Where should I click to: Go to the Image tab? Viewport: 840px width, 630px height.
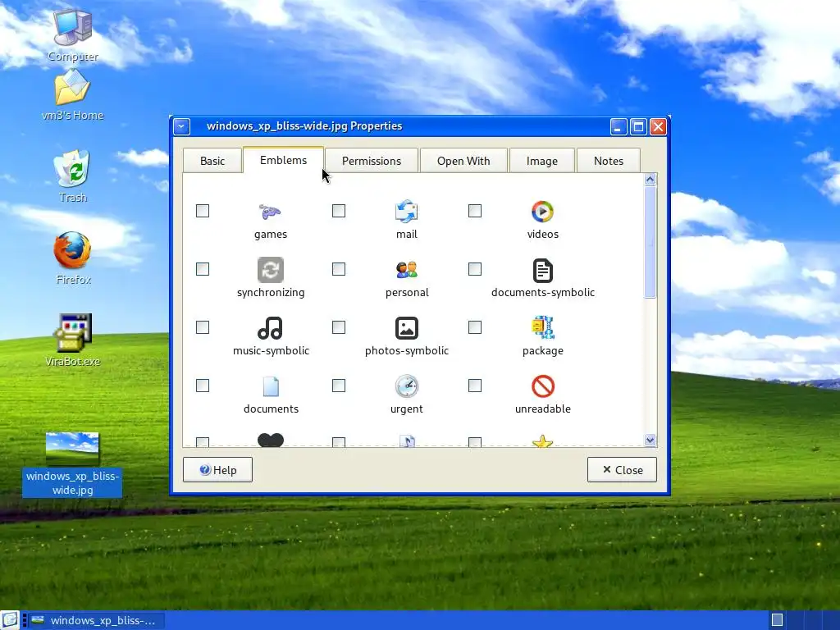(x=541, y=161)
